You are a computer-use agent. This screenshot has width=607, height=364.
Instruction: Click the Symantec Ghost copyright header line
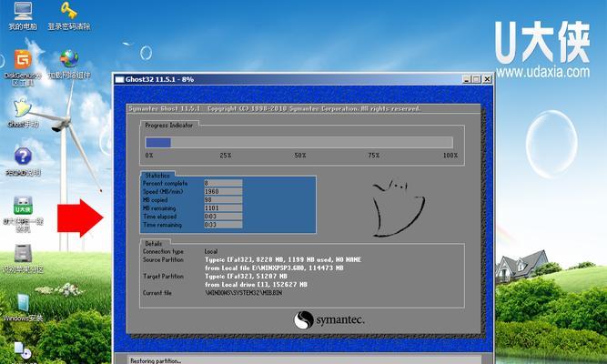[275, 109]
